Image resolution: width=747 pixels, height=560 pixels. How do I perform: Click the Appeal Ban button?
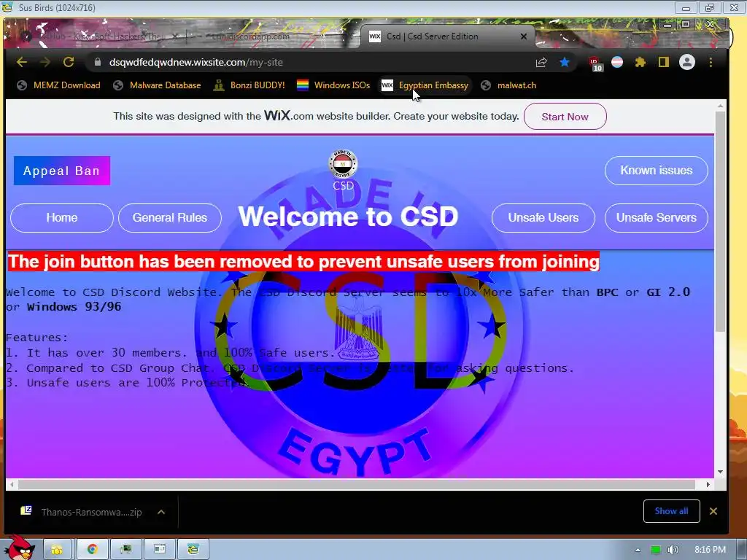point(62,171)
